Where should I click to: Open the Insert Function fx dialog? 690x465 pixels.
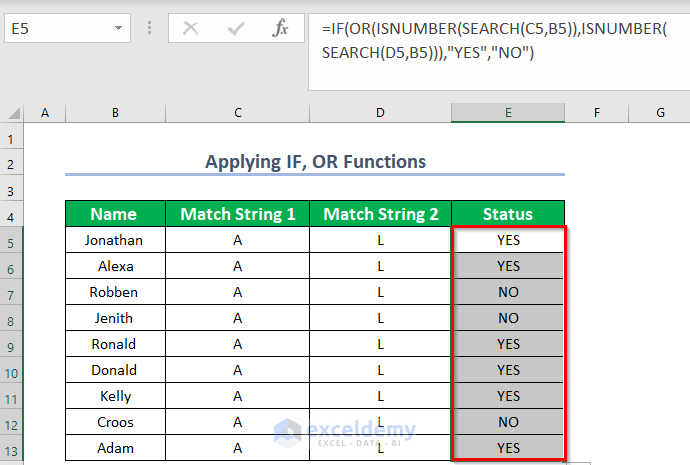(281, 29)
